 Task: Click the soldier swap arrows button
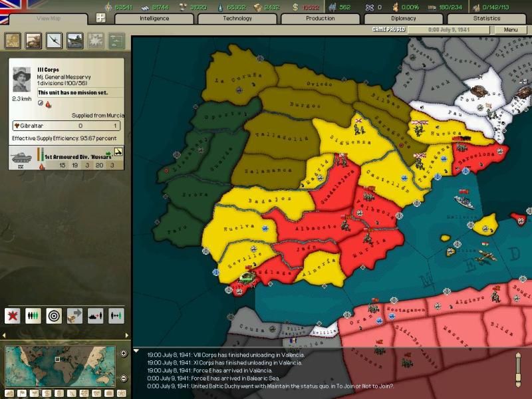(116, 317)
